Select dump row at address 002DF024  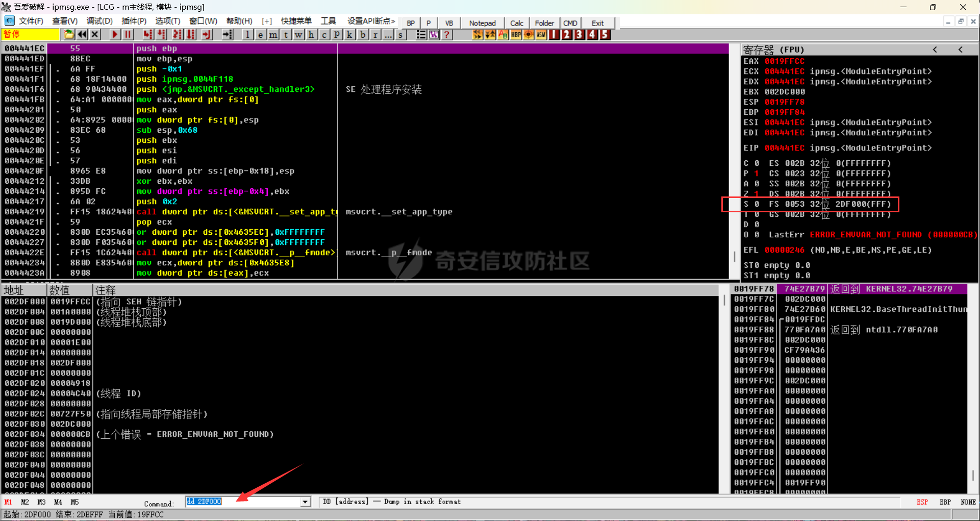click(x=360, y=393)
